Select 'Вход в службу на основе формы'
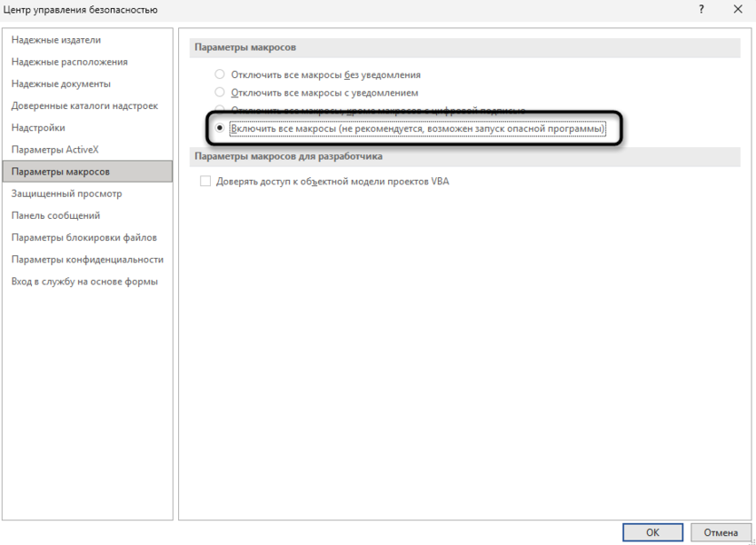 click(x=85, y=282)
